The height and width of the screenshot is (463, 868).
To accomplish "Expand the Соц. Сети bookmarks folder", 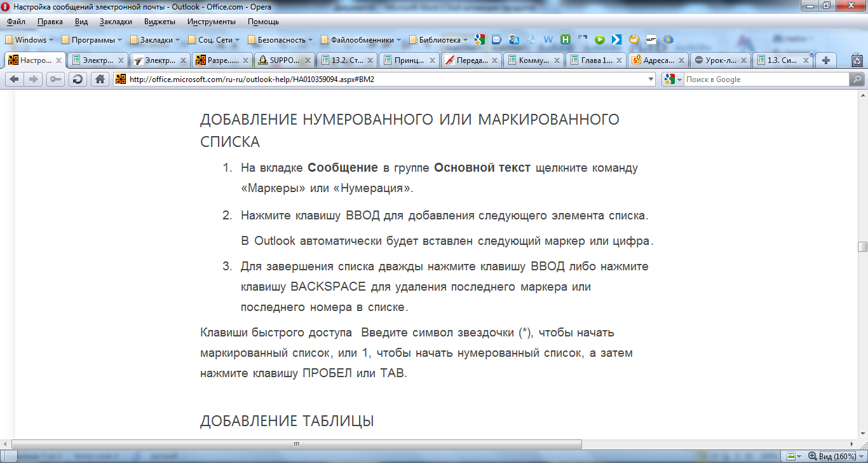I will click(x=215, y=39).
